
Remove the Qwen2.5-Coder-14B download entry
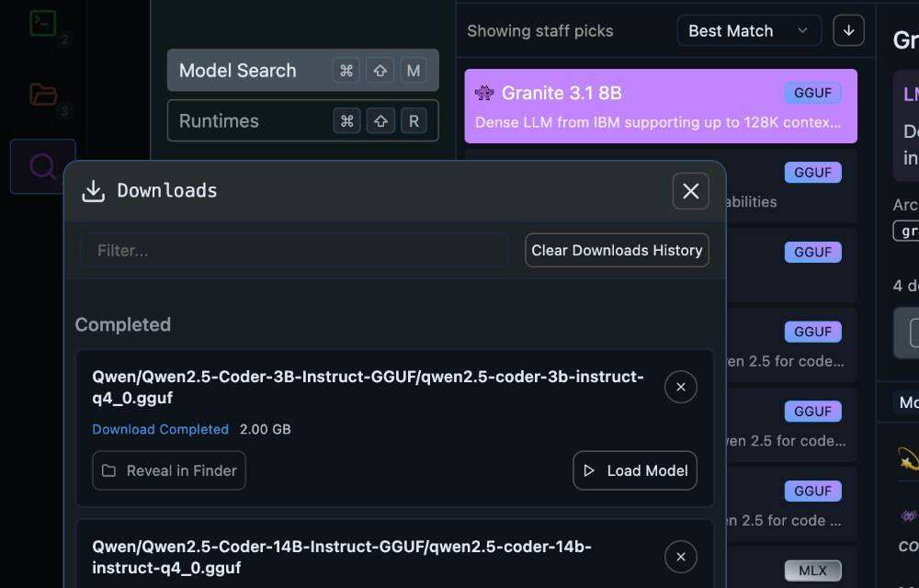point(680,556)
